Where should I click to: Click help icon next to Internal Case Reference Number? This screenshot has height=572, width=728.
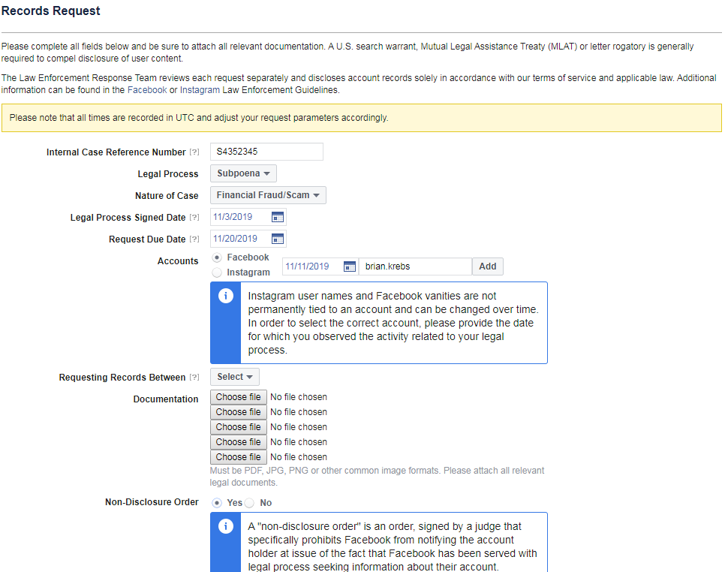[x=194, y=152]
